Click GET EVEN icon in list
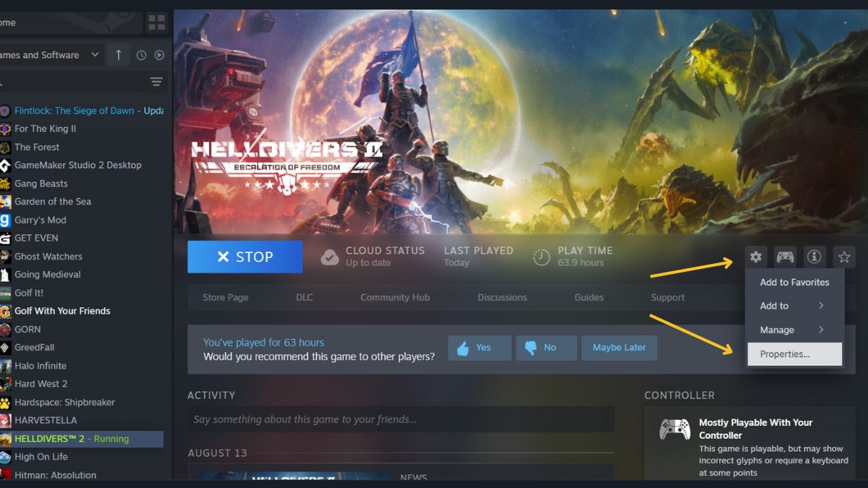 [x=5, y=238]
